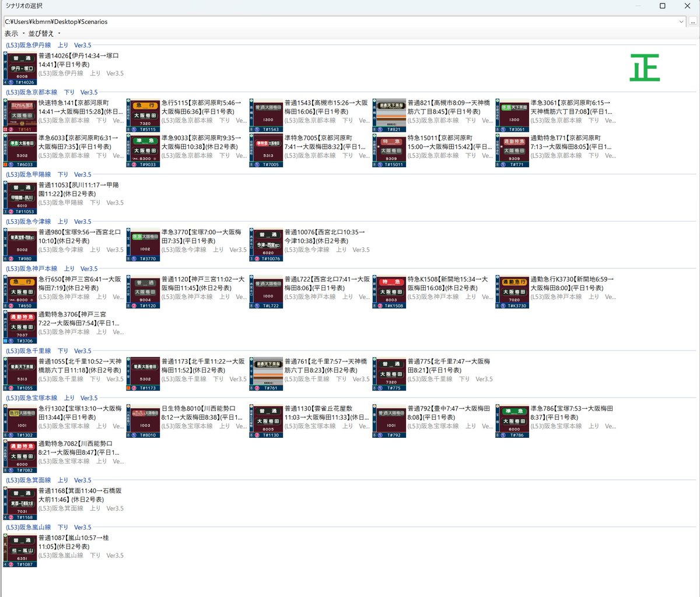
Task: Maximize the シナリオの選択 window
Action: click(662, 6)
